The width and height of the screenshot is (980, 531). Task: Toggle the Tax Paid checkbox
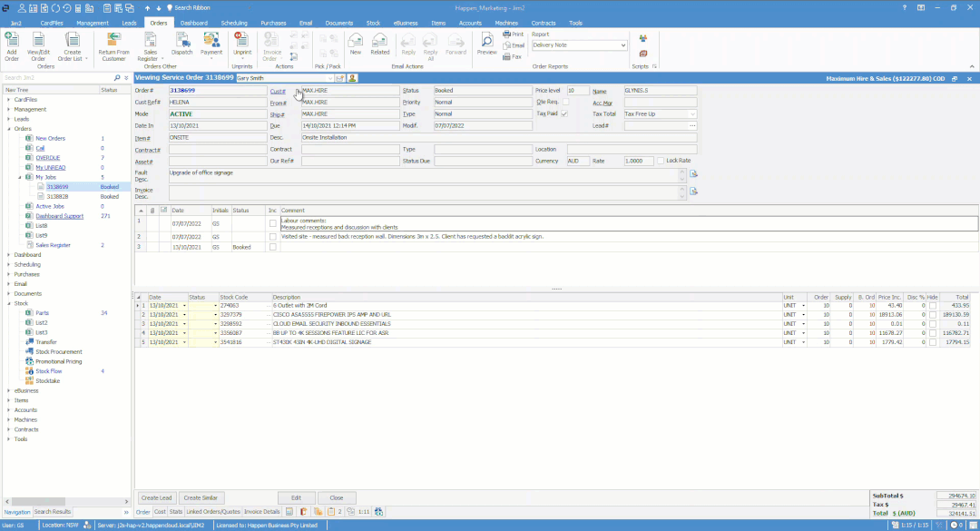point(565,114)
